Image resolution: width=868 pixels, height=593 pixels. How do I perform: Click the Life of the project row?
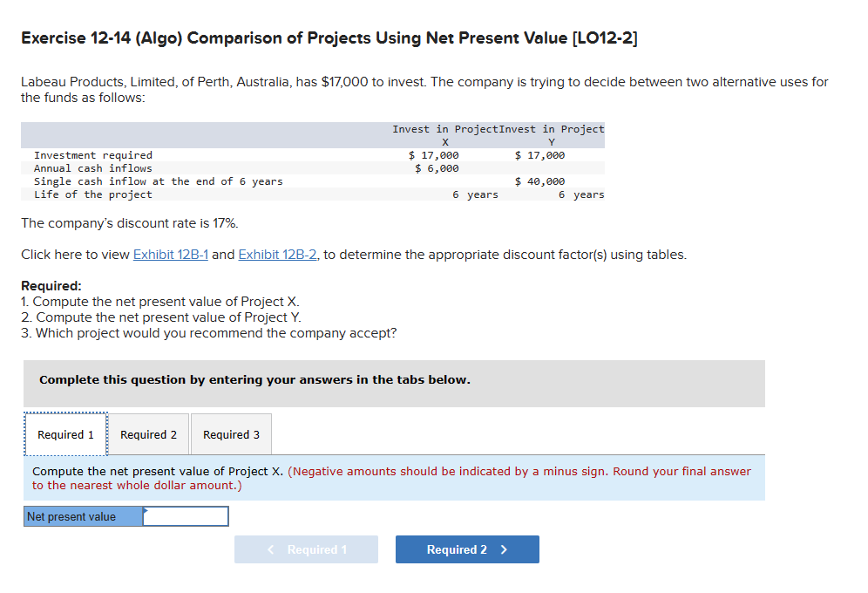click(x=261, y=194)
